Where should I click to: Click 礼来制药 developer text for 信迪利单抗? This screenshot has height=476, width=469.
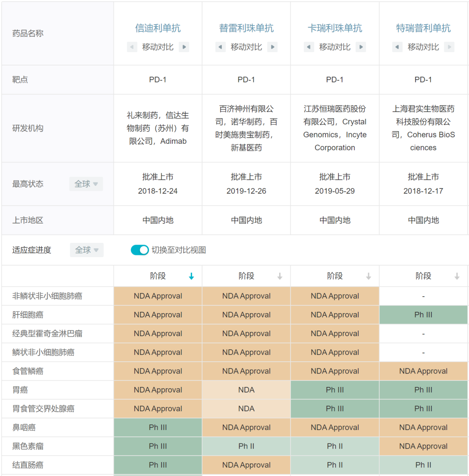coord(142,116)
